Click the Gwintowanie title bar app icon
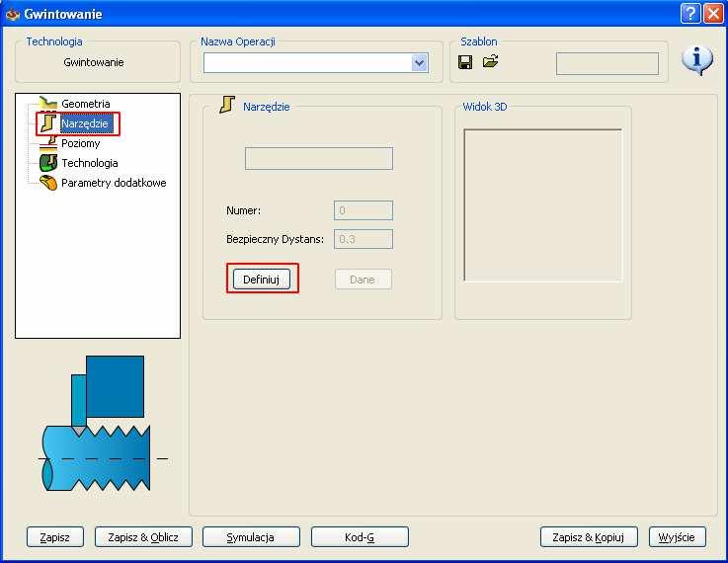The image size is (728, 563). pos(12,14)
